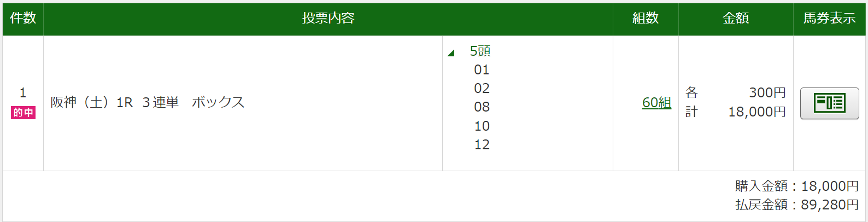Click the 組数 column header
The height and width of the screenshot is (222, 868).
[646, 18]
